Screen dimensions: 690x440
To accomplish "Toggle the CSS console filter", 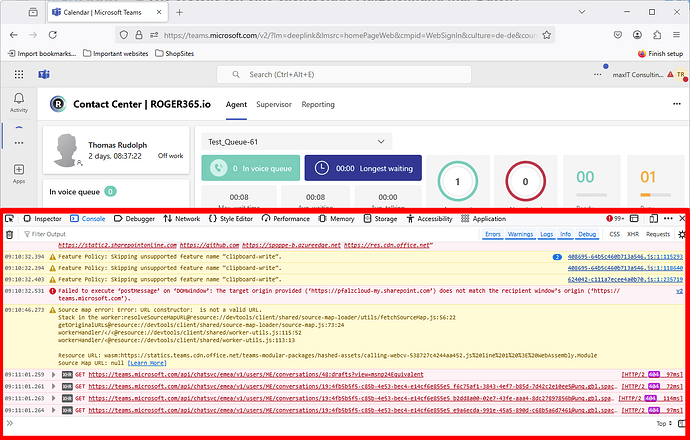I will click(614, 235).
